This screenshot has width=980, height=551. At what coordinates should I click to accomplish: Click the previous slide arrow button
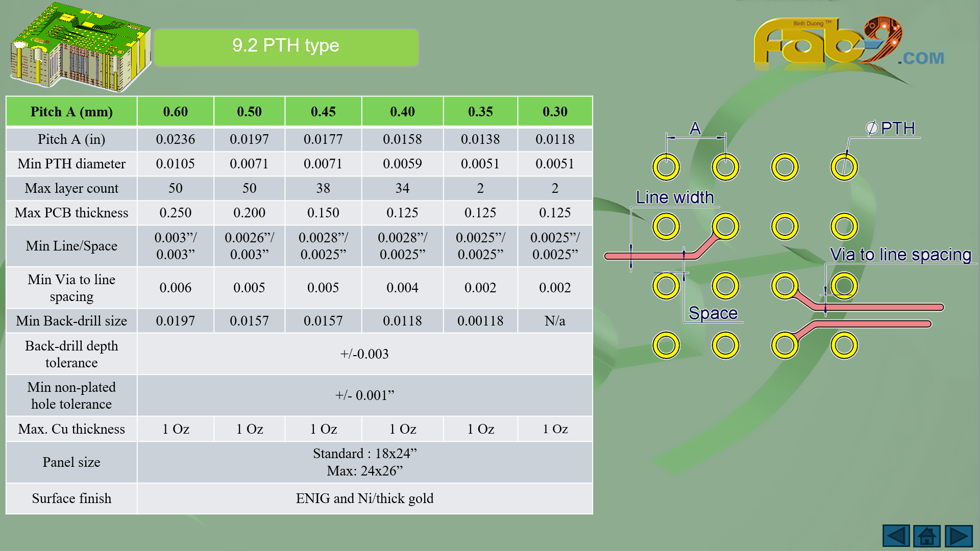click(x=896, y=536)
